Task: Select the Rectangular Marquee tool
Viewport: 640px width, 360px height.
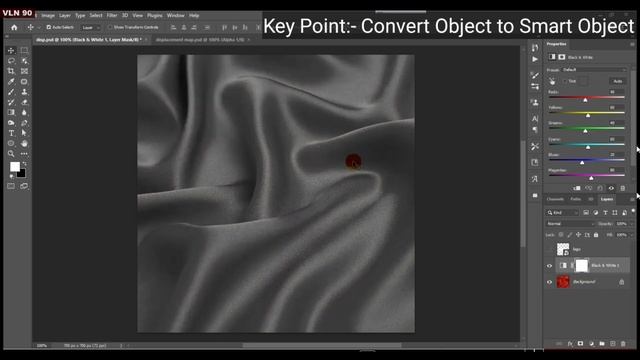Action: click(x=24, y=51)
